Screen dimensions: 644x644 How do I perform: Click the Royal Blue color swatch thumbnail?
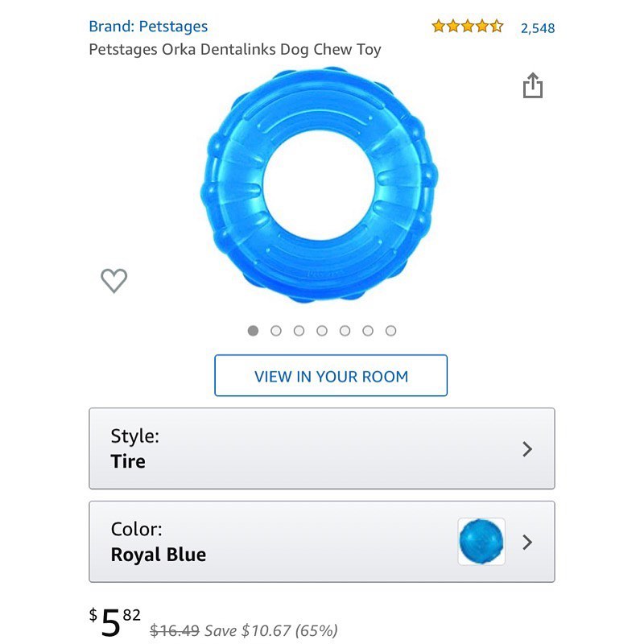[481, 541]
